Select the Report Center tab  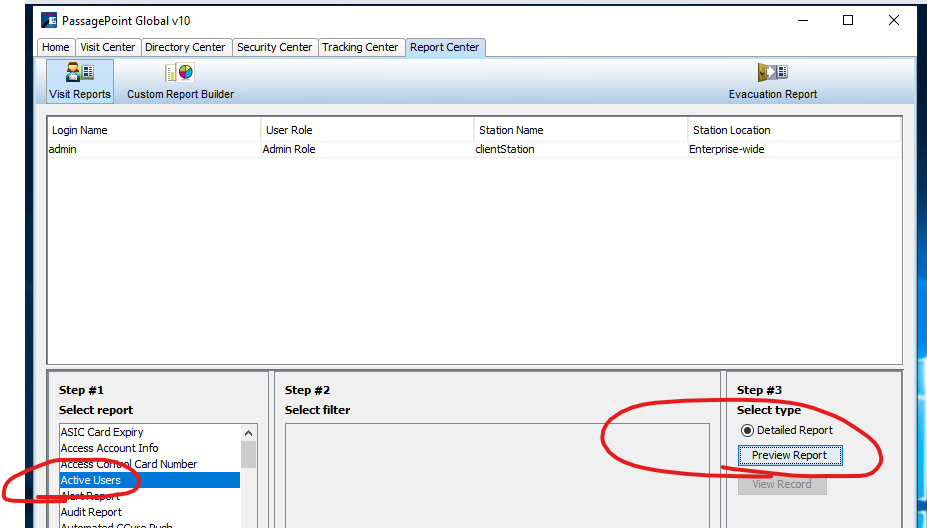pyautogui.click(x=445, y=47)
